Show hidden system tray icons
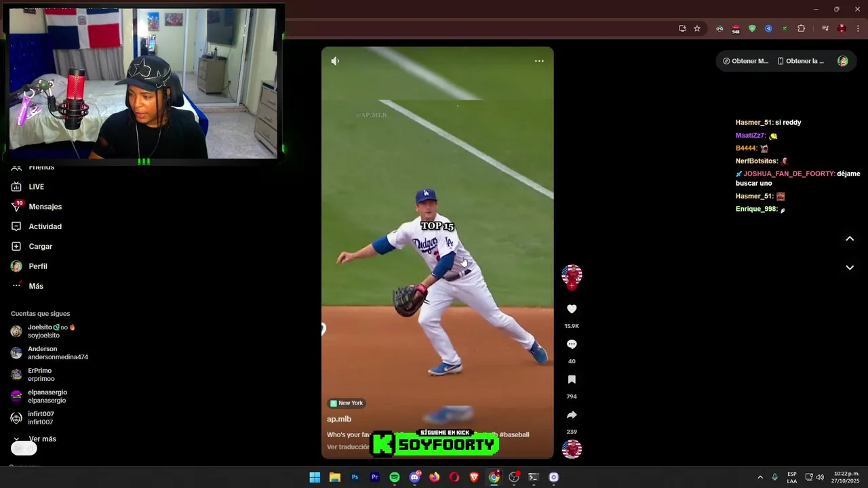868x488 pixels. coord(760,477)
